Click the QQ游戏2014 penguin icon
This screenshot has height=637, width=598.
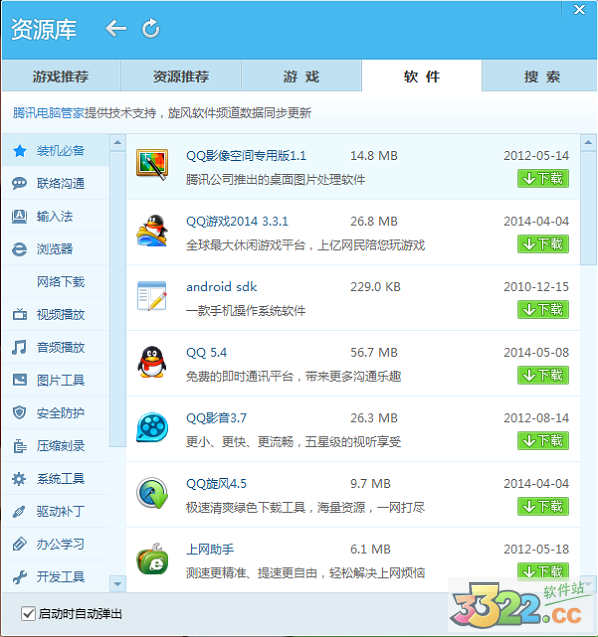coord(152,230)
